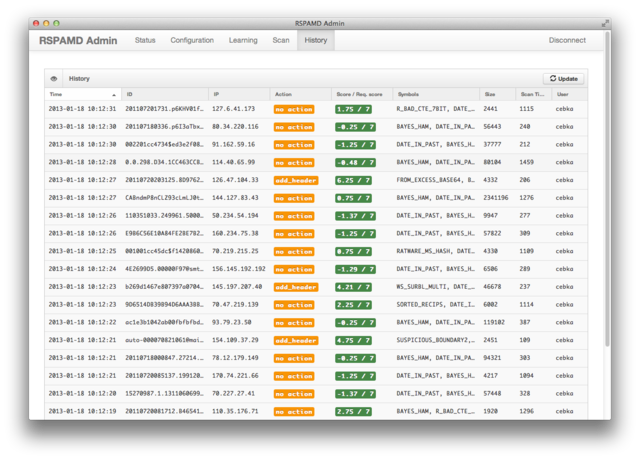This screenshot has height=460, width=640.
Task: Click scan time value 1115
Action: (527, 109)
